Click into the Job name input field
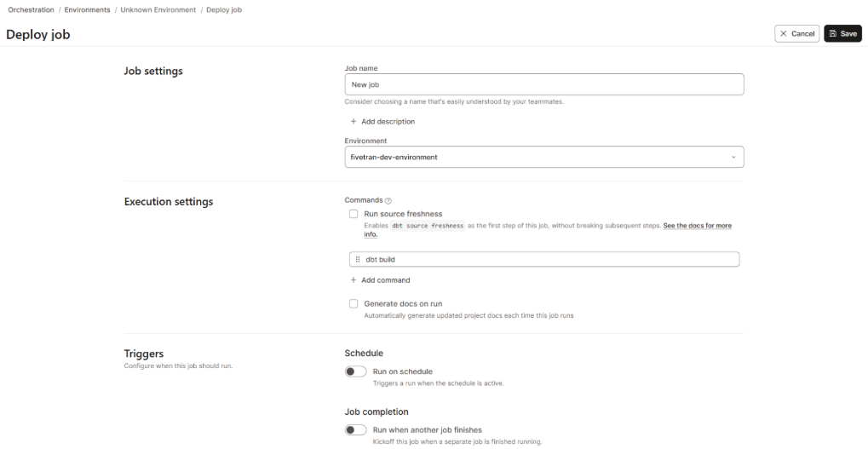868x449 pixels. pyautogui.click(x=543, y=84)
